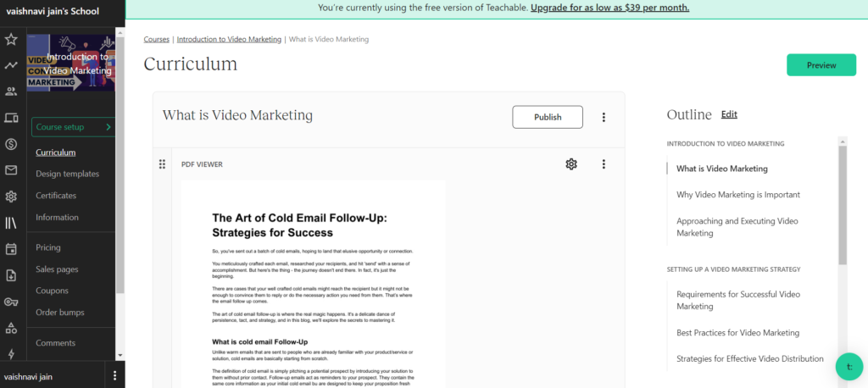Open the PDF Viewer block three-dot menu
The image size is (868, 388).
click(x=604, y=164)
